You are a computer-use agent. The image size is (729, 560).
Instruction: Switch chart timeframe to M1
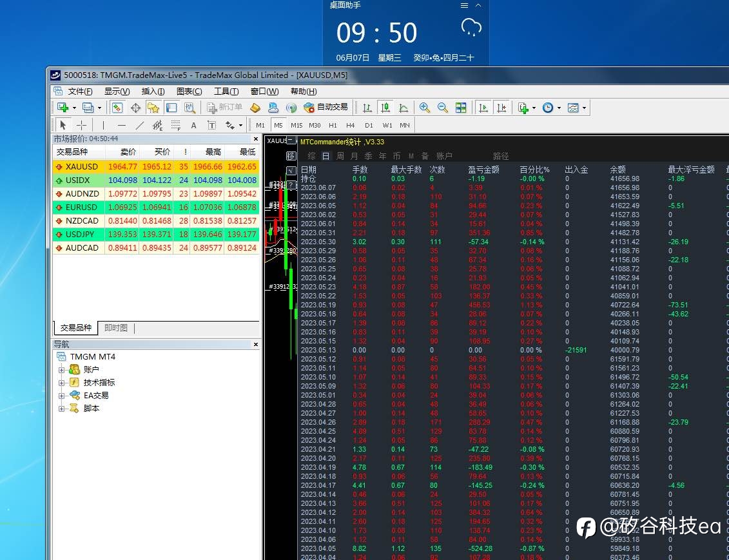(x=260, y=125)
